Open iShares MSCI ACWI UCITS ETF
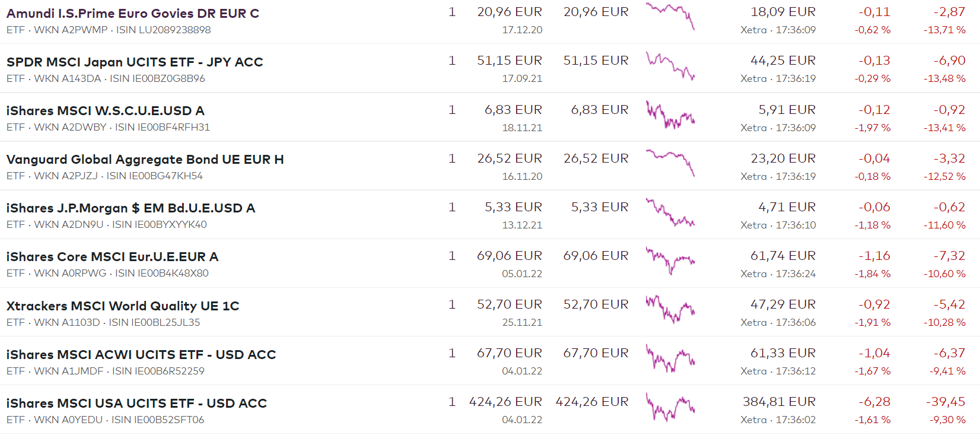The image size is (980, 435). tap(141, 355)
